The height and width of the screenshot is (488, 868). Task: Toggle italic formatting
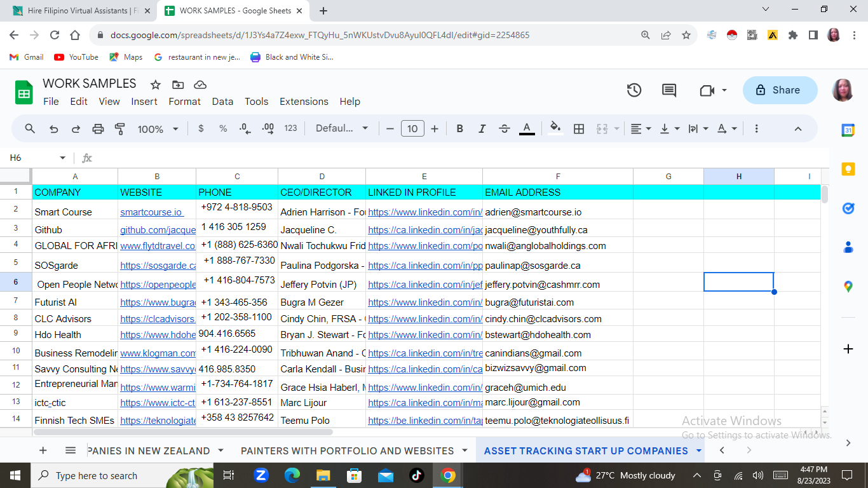pyautogui.click(x=482, y=128)
